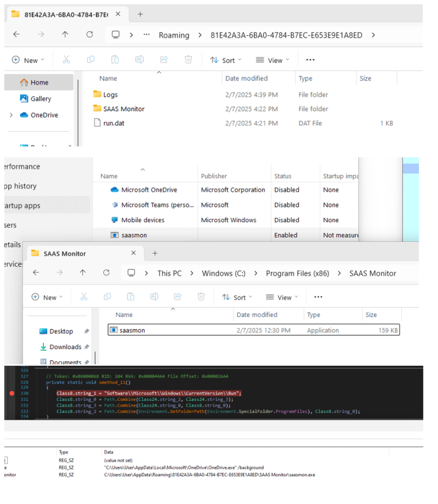
Task: Click the Up arrow in SAAS Monitor window
Action: coord(82,273)
